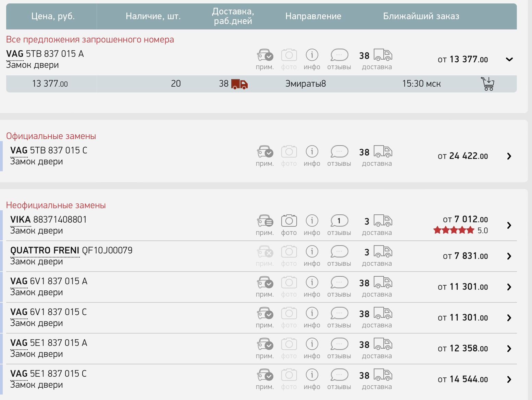Click delivery truck icon for 5TB 837 015 A
Screen dimensions: 532x400
coord(383,55)
